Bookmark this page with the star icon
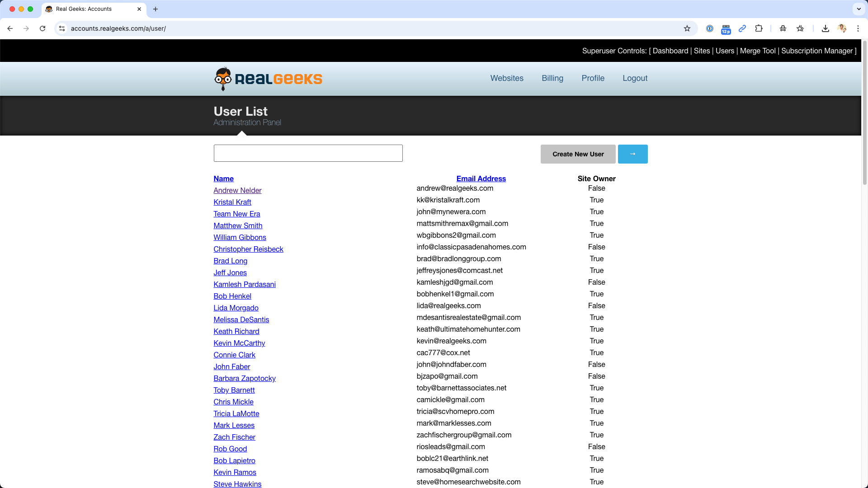 click(687, 28)
